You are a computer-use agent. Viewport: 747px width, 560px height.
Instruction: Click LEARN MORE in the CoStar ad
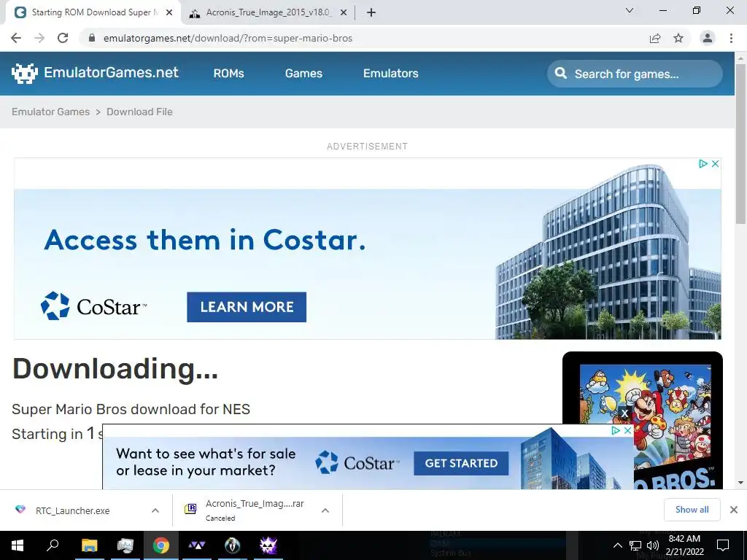pos(247,307)
